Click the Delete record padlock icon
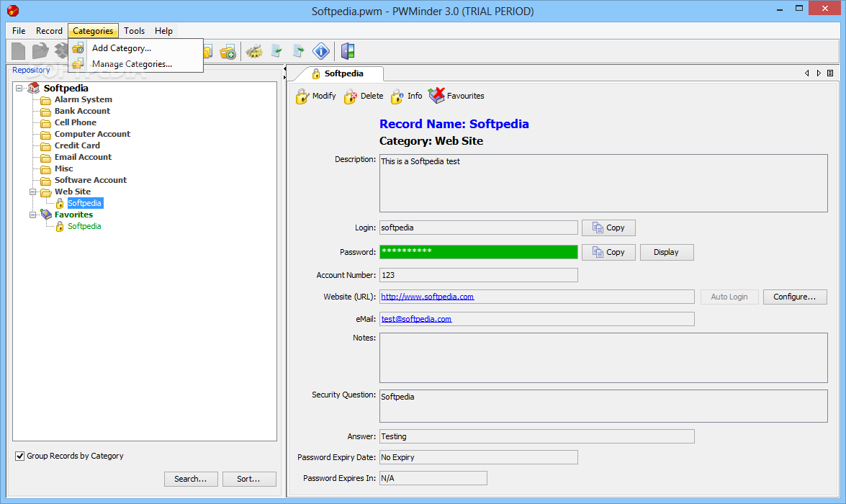This screenshot has height=504, width=846. pyautogui.click(x=350, y=96)
